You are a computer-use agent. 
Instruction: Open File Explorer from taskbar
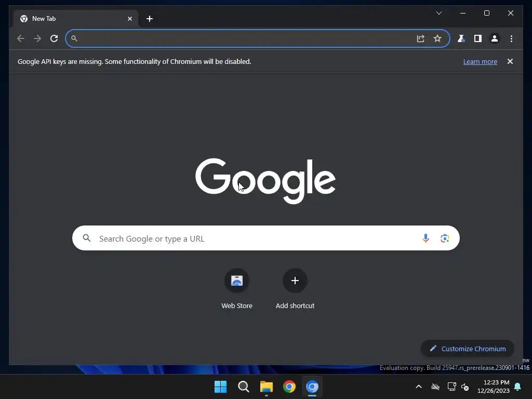coord(267,387)
